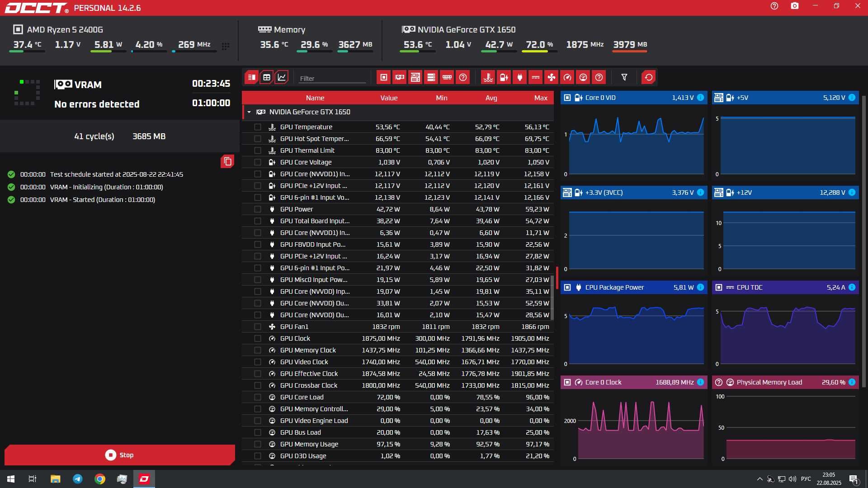Toggle fan sensor type filter
Screen dimensions: 868x488
click(x=552, y=77)
